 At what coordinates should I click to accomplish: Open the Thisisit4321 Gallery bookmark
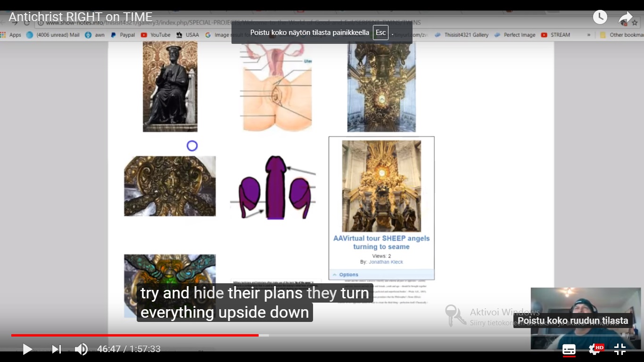[462, 35]
